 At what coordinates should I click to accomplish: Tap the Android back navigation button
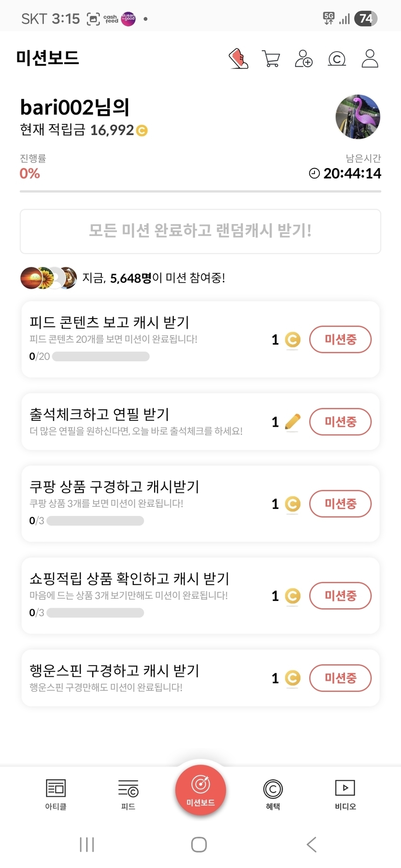click(x=312, y=844)
